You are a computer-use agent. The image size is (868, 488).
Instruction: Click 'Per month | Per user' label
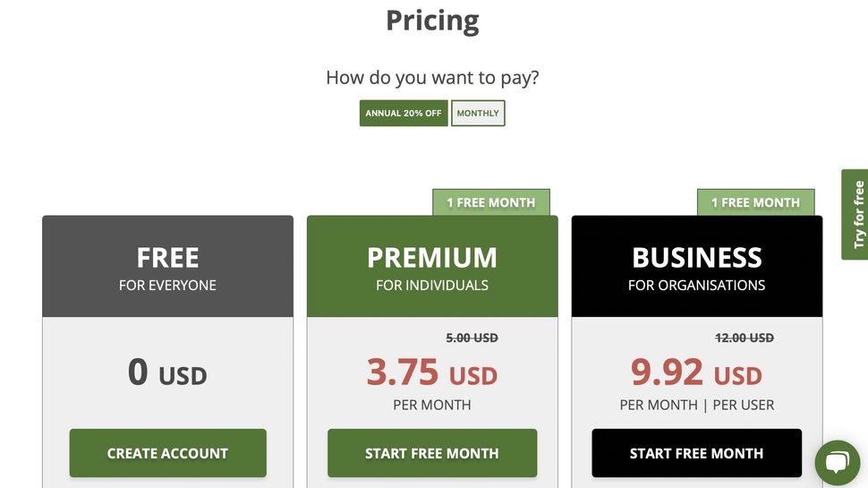697,405
